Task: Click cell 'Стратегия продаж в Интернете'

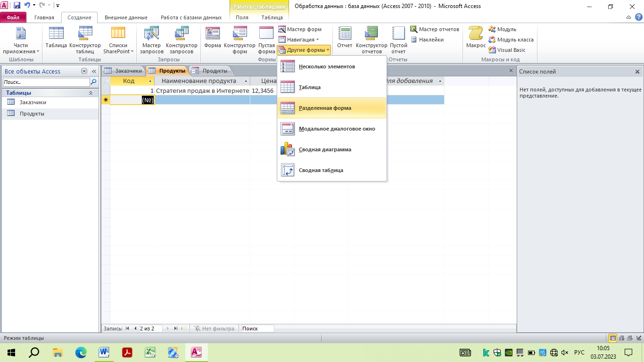Action: 202,90
